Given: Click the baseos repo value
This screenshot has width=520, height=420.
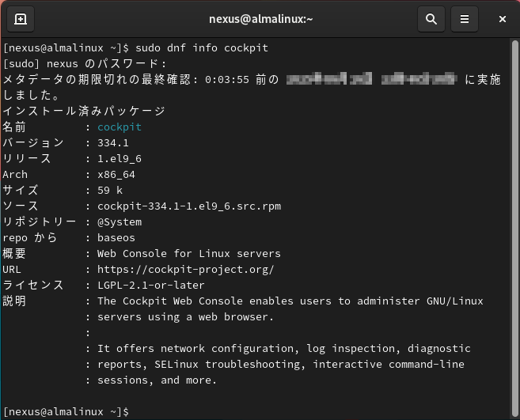Looking at the screenshot, I should 116,238.
